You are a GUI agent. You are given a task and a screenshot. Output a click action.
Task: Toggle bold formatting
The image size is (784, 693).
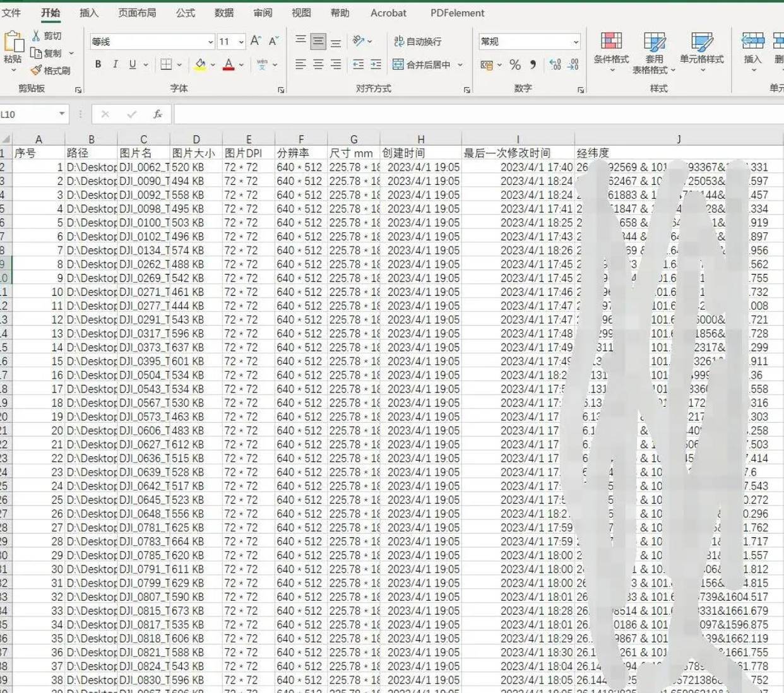(x=98, y=64)
